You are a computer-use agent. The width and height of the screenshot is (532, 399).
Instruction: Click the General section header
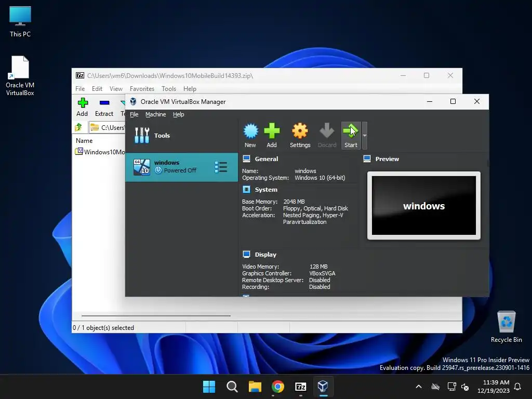(267, 159)
